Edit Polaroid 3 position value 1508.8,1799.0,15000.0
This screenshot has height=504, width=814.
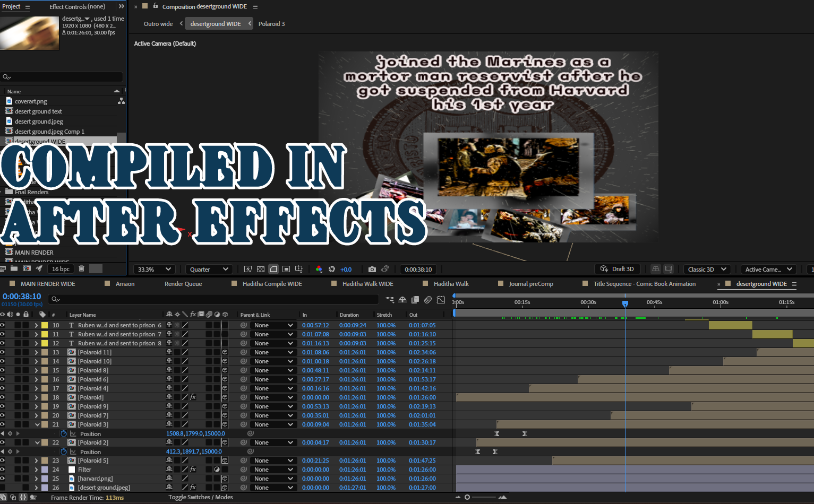(195, 433)
